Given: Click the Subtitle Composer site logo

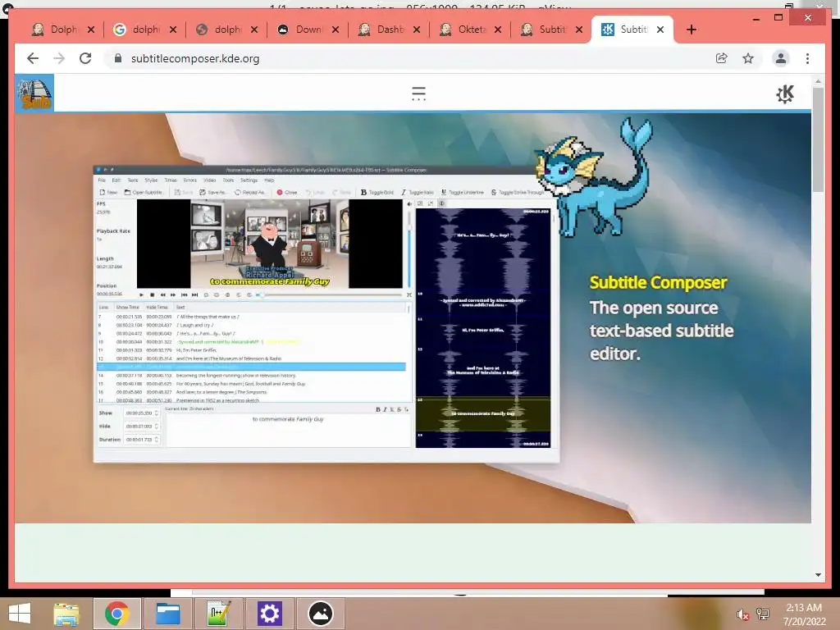Looking at the screenshot, I should point(34,94).
